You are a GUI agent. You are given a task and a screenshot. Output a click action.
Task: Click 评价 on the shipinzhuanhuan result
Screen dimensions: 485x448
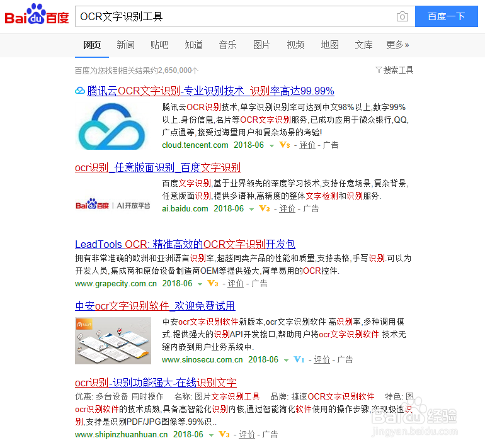(x=247, y=434)
